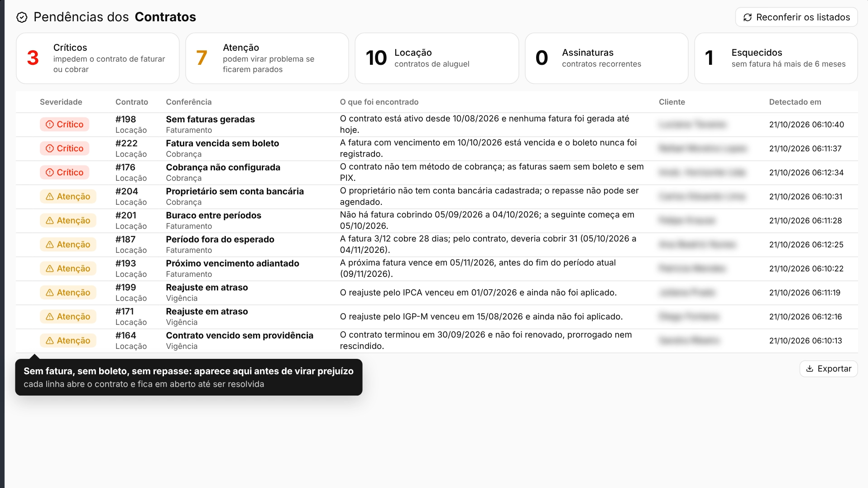Click the Detectado em column header
This screenshot has width=868, height=488.
[x=795, y=102]
